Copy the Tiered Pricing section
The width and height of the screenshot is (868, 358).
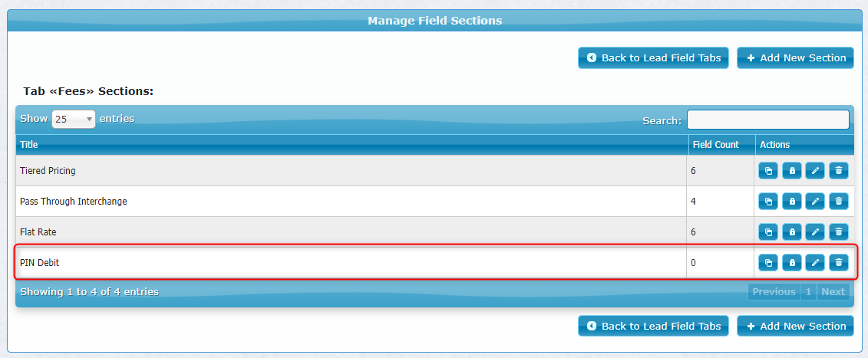tap(768, 171)
